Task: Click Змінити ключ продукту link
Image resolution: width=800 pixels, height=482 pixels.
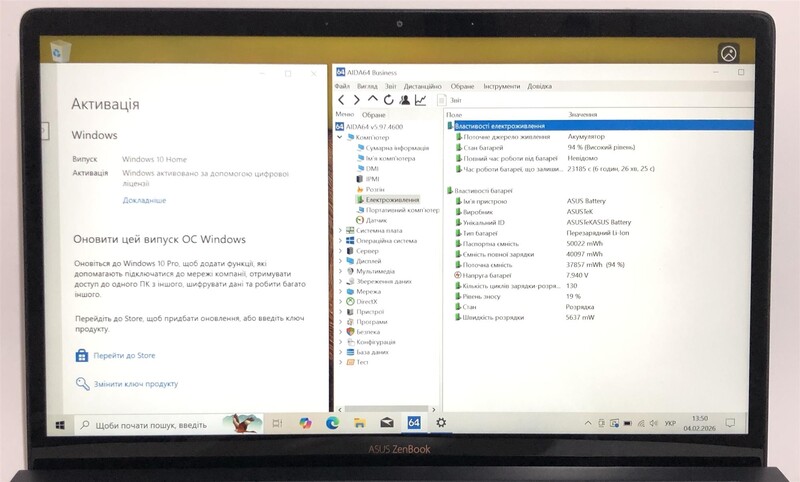Action: tap(136, 384)
